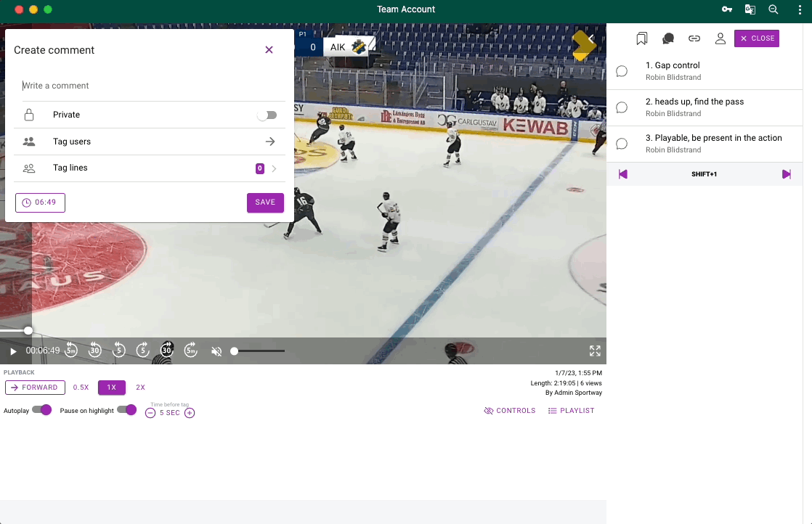
Task: Open the bookmarks panel icon
Action: 641,38
